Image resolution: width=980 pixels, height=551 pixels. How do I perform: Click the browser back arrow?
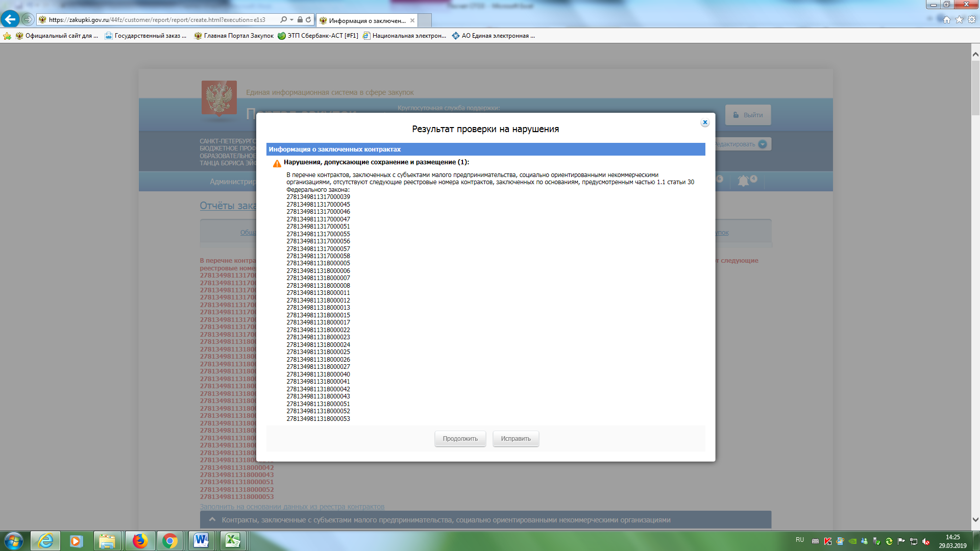10,19
